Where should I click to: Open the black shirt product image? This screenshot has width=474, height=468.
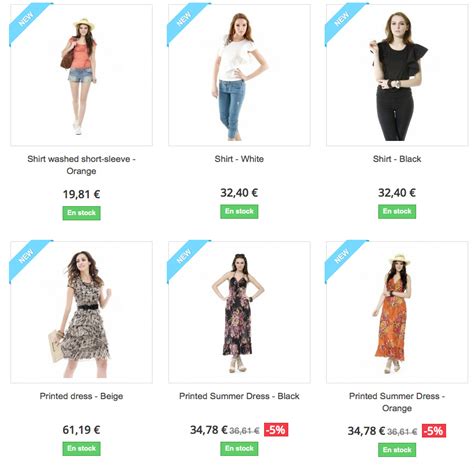(397, 75)
